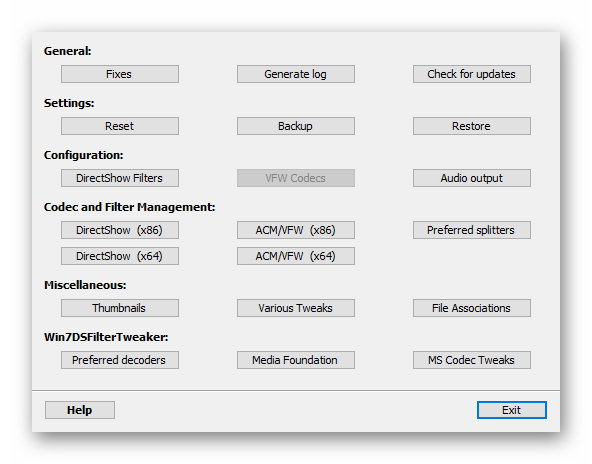This screenshot has height=464, width=592.
Task: Open DirectShow (x64) management
Action: click(120, 256)
